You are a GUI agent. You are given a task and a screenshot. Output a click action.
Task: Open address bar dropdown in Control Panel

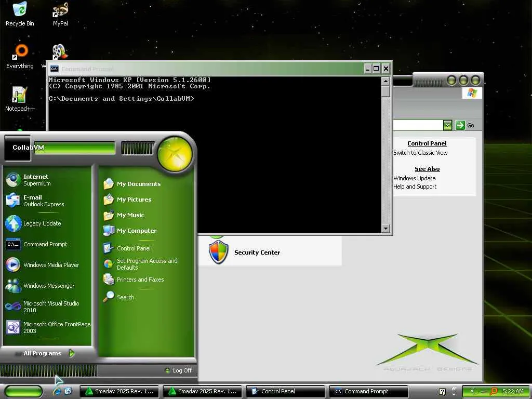447,125
